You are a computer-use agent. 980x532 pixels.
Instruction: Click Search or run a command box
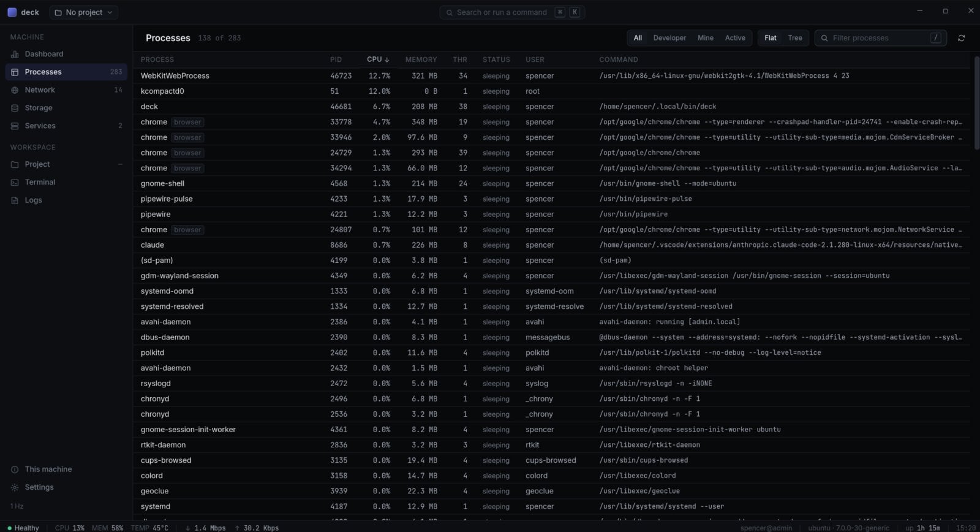(512, 12)
